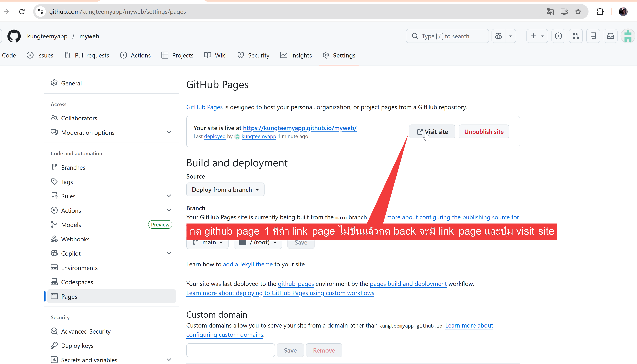Bookmark page with the star icon

(578, 12)
